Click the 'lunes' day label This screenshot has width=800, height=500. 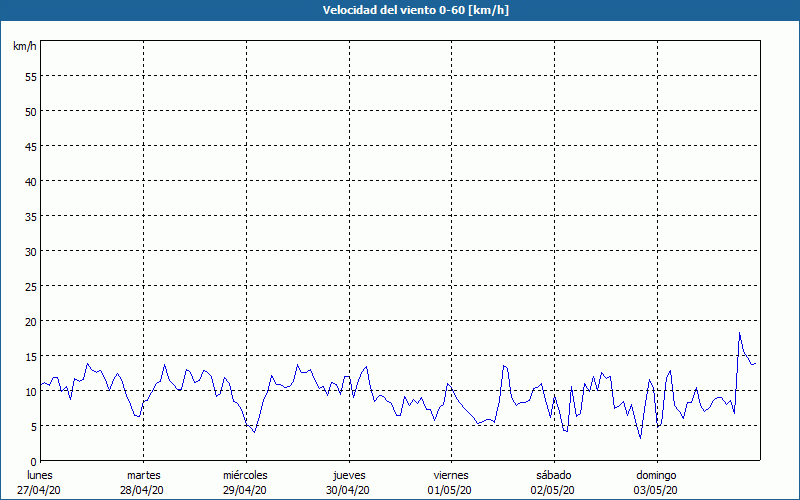[x=40, y=475]
